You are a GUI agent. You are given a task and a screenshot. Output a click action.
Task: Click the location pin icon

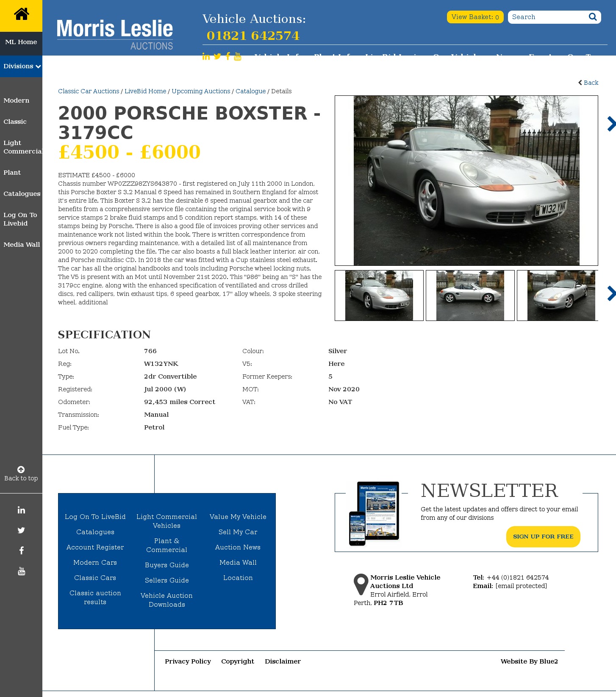pos(361,584)
